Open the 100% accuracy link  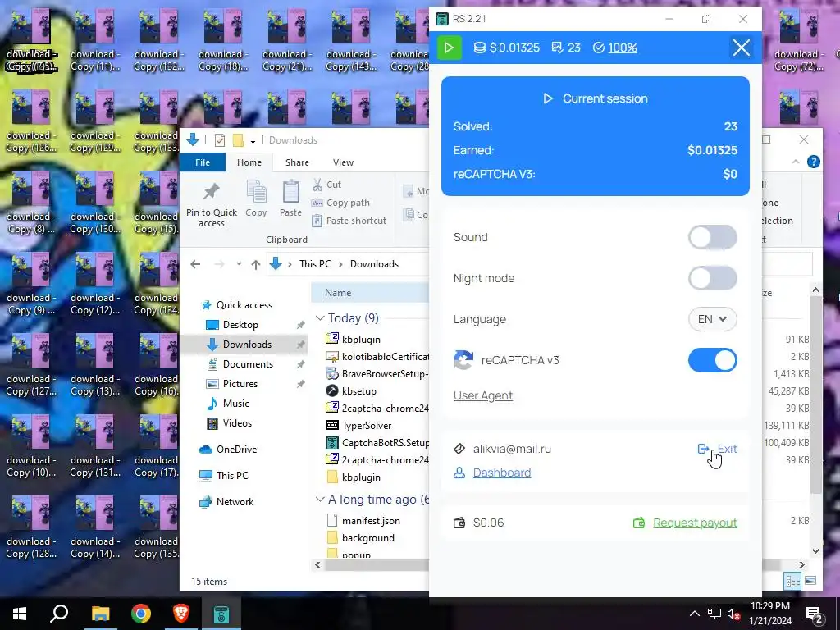(623, 48)
